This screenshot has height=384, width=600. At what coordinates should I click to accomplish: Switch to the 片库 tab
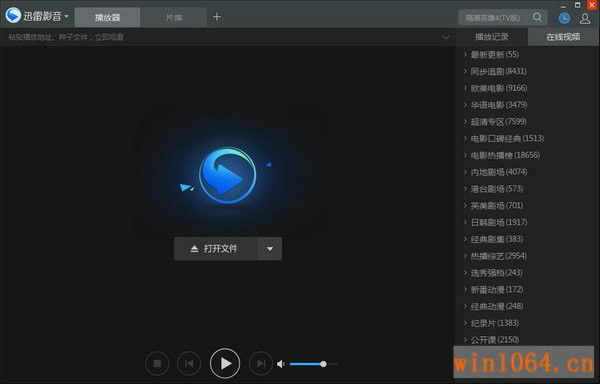tap(174, 17)
